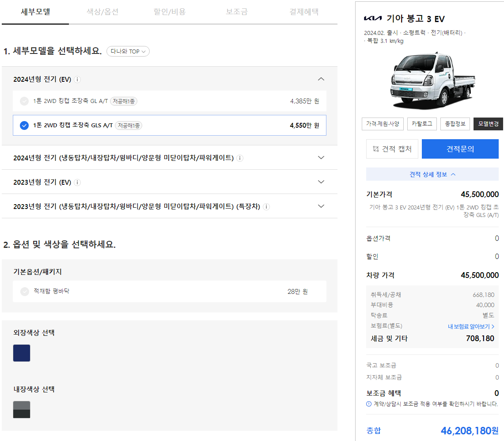Expand the 2023년형 전기 (EV) section
504x441 pixels.
point(321,182)
